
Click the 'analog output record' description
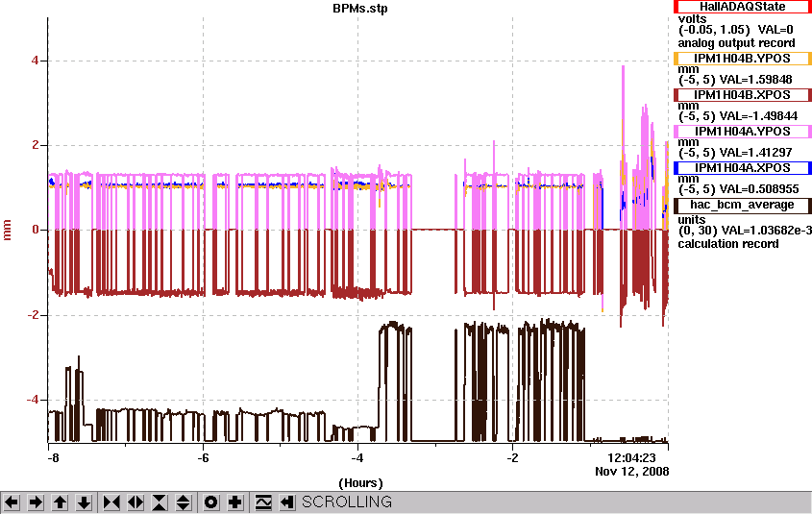point(736,43)
